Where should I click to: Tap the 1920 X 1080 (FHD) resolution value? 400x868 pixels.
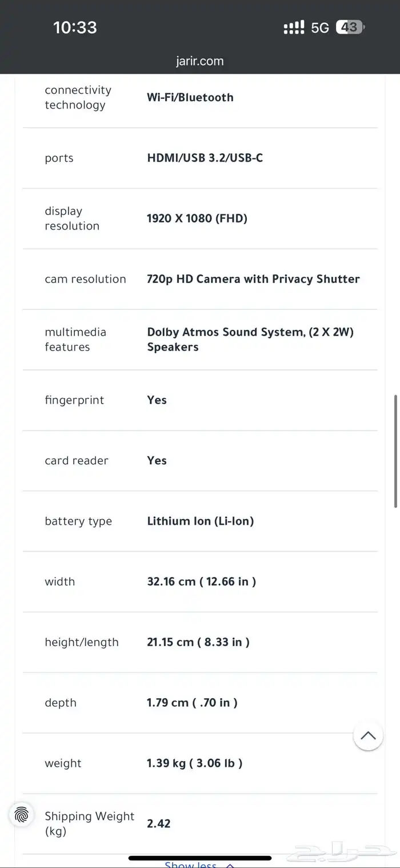(197, 218)
